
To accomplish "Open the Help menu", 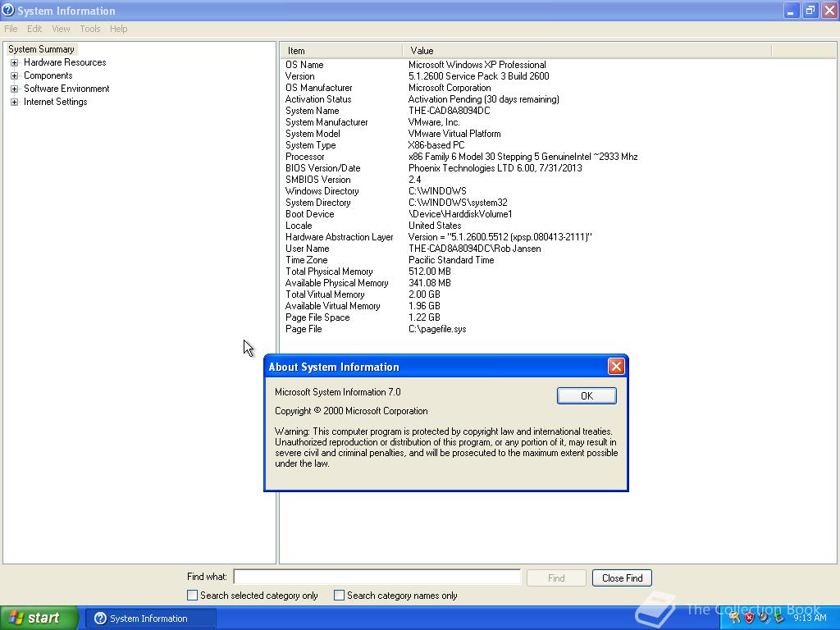I will 118,29.
